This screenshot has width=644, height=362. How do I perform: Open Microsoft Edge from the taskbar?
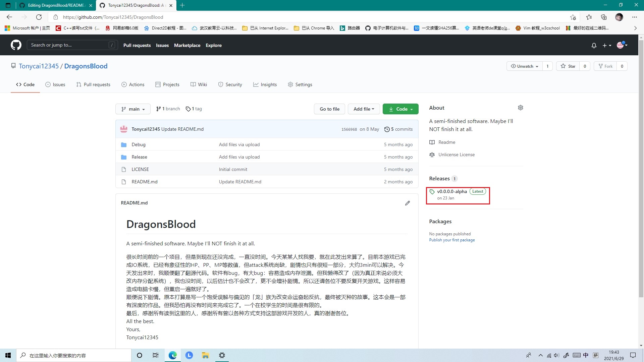pos(172,355)
